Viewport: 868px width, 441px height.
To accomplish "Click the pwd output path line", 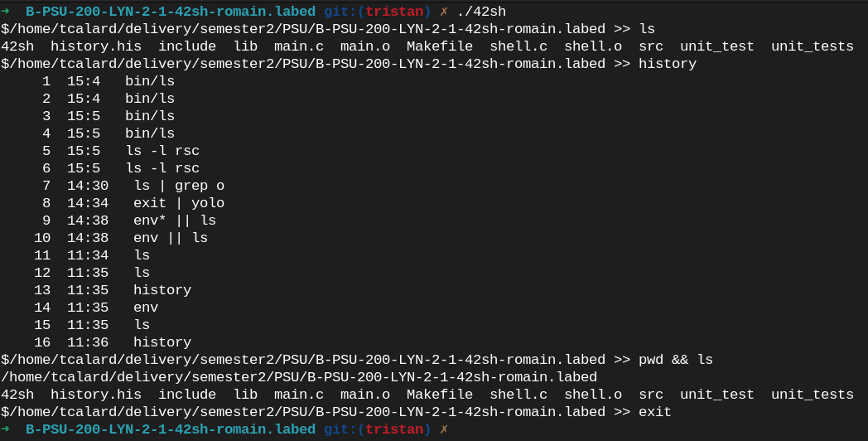I will (x=298, y=377).
